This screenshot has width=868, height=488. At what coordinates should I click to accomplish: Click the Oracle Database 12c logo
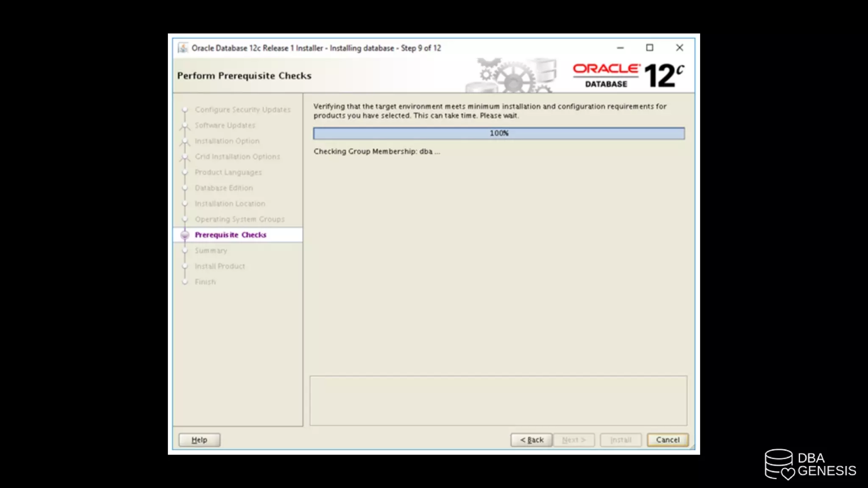(628, 75)
